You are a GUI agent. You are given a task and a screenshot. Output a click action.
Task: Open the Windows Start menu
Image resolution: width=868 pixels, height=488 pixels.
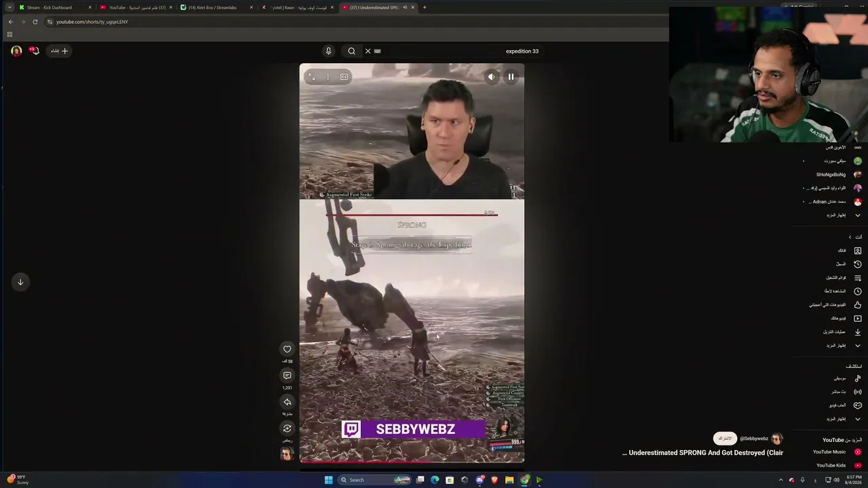329,480
